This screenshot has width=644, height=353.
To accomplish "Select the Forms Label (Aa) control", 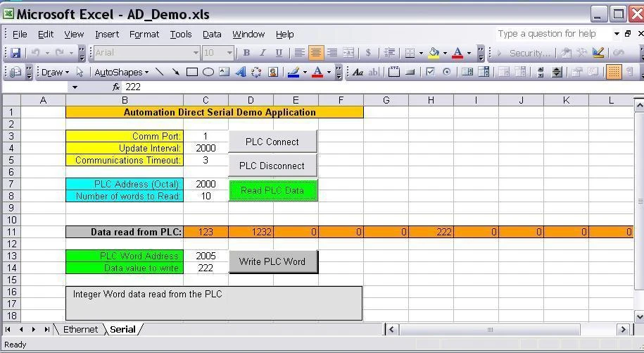I will click(x=358, y=73).
